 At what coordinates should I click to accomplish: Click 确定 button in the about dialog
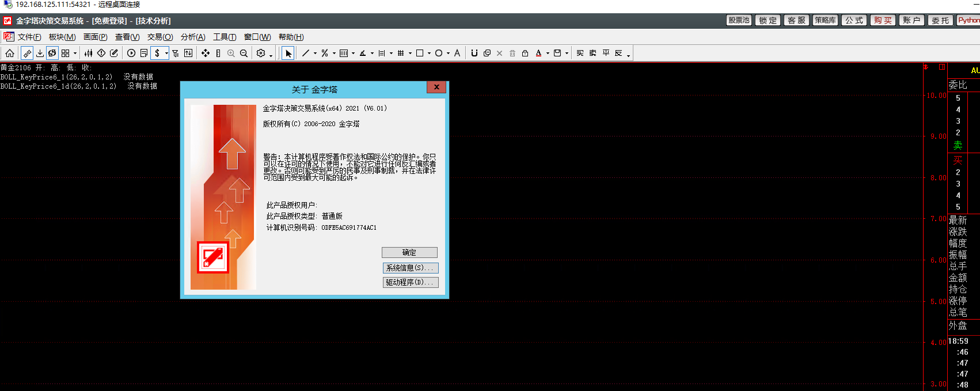(409, 252)
